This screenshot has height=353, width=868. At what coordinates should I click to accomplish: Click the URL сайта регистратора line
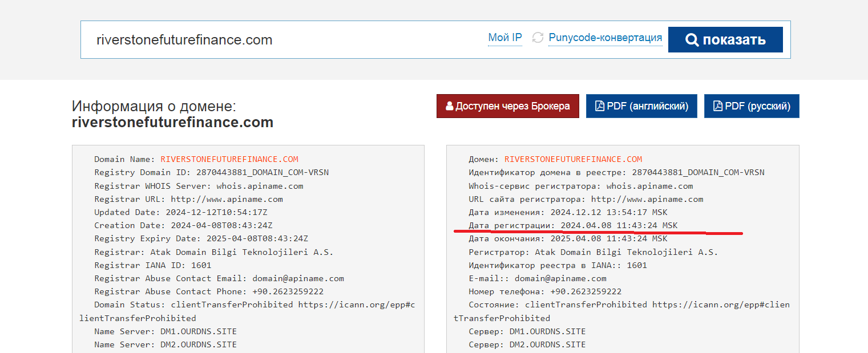pyautogui.click(x=586, y=199)
